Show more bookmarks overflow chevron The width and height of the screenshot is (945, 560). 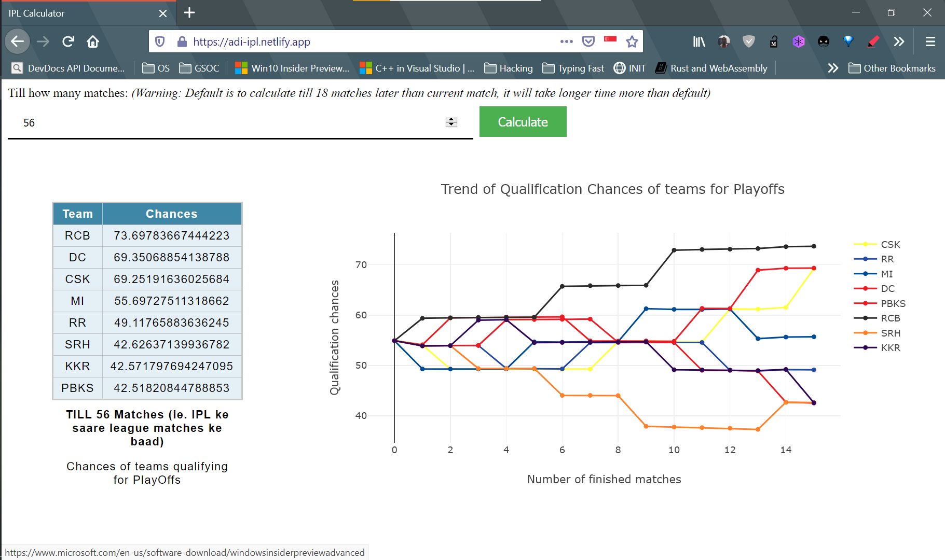833,68
